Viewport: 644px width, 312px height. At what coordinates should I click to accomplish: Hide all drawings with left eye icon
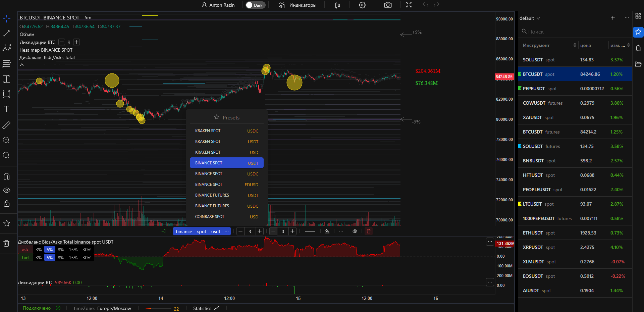[x=6, y=190]
